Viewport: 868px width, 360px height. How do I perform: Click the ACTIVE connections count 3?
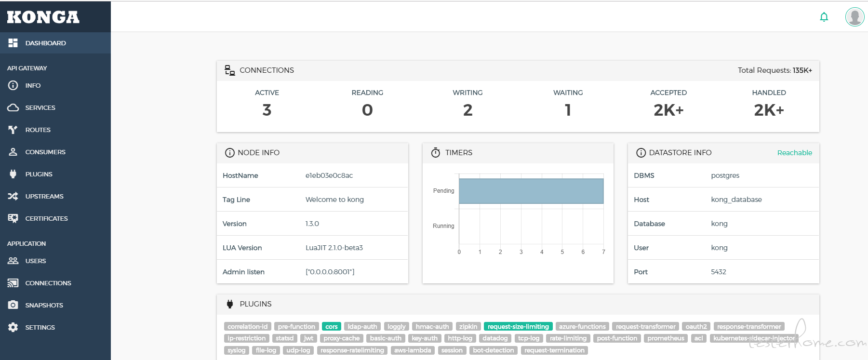pyautogui.click(x=267, y=110)
